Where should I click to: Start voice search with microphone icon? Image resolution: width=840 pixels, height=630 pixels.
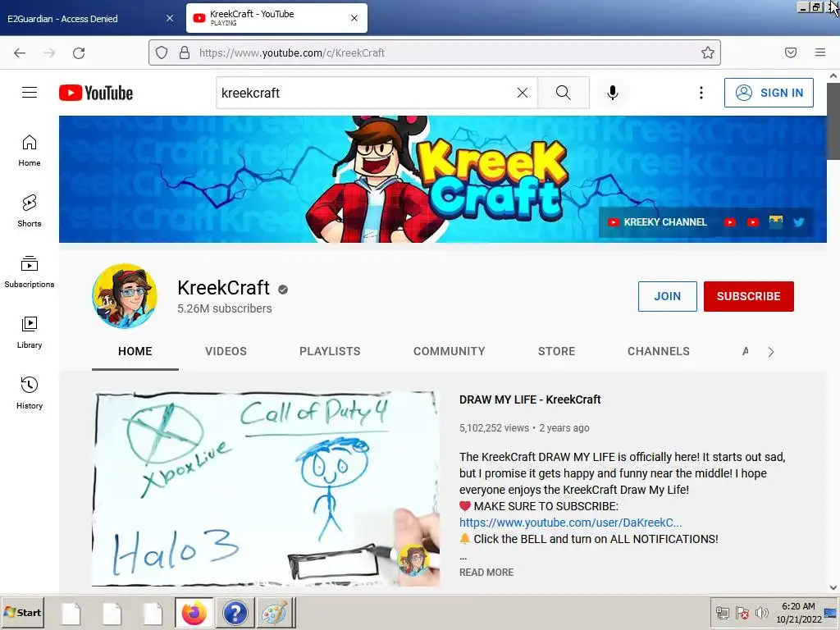pos(612,93)
